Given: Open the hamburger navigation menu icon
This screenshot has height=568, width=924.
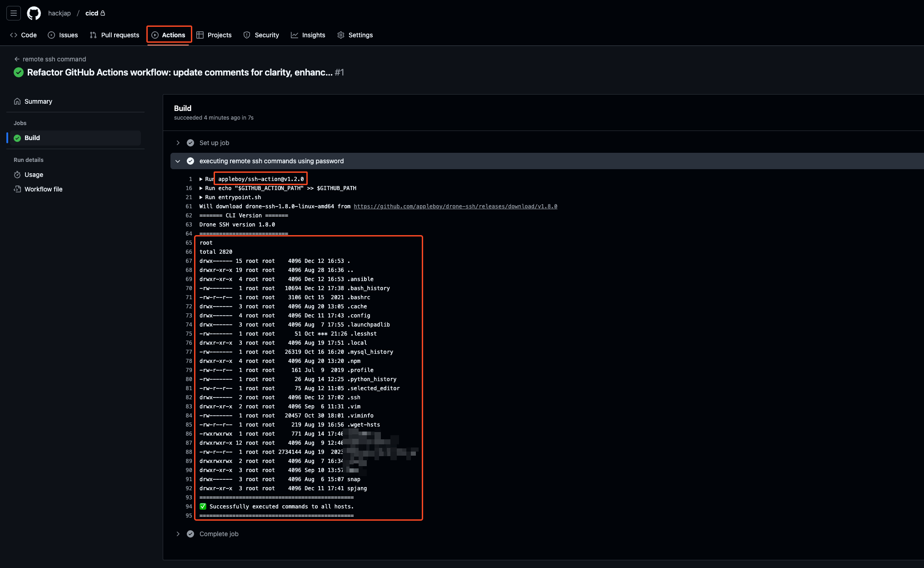Looking at the screenshot, I should (x=14, y=13).
